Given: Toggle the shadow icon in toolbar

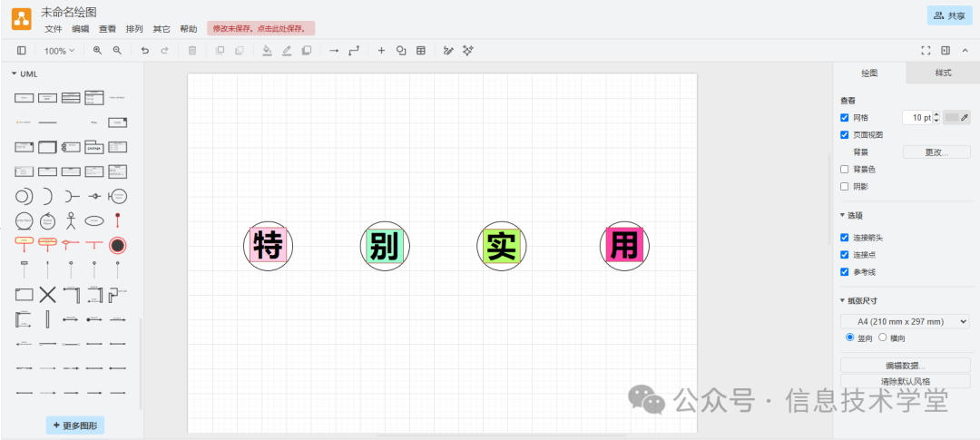Looking at the screenshot, I should [307, 51].
